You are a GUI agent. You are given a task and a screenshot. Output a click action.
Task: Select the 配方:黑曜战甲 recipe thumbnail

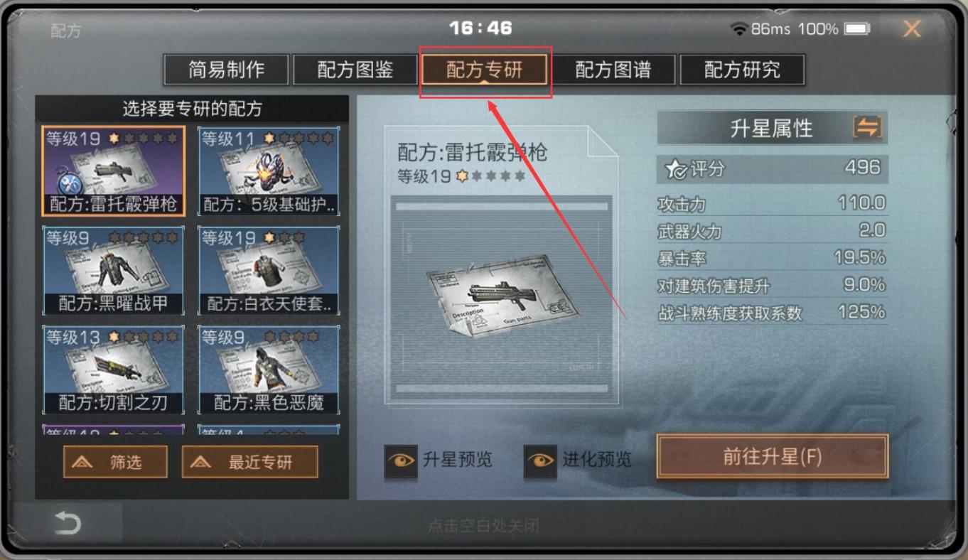click(x=113, y=270)
